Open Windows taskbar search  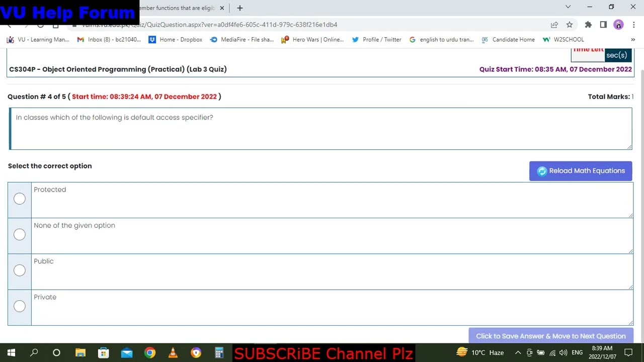[x=34, y=353]
